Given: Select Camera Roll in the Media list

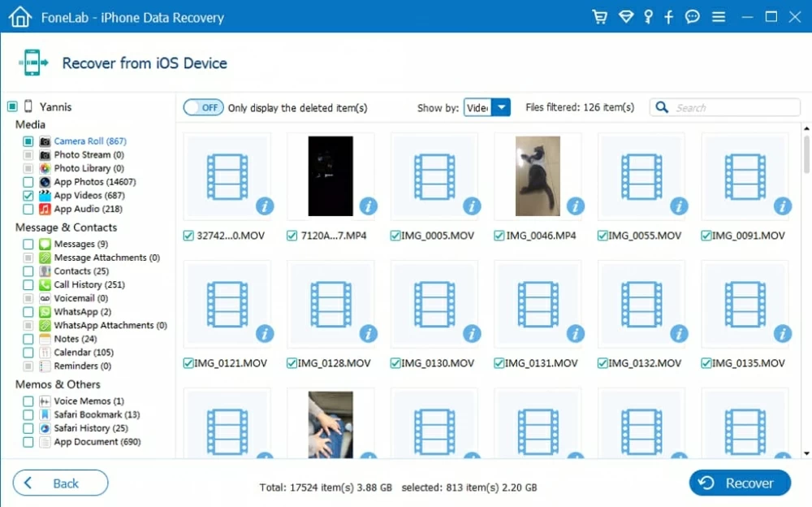Looking at the screenshot, I should pyautogui.click(x=89, y=141).
